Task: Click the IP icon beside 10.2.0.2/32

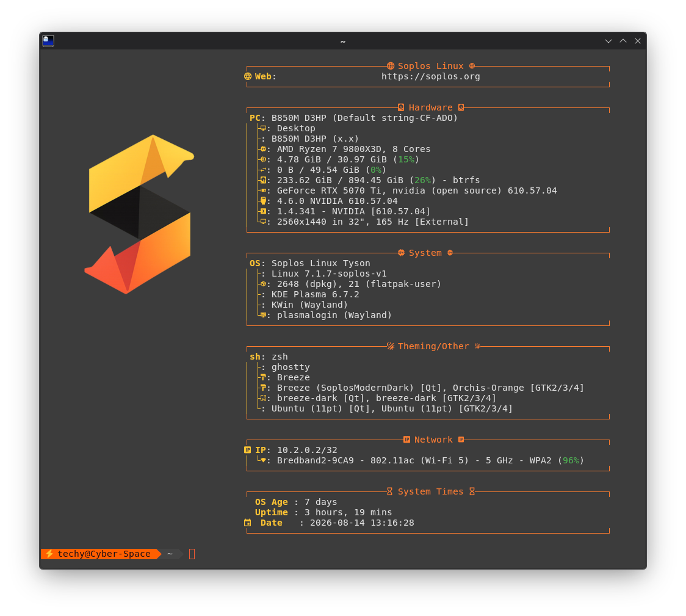Action: coord(248,450)
